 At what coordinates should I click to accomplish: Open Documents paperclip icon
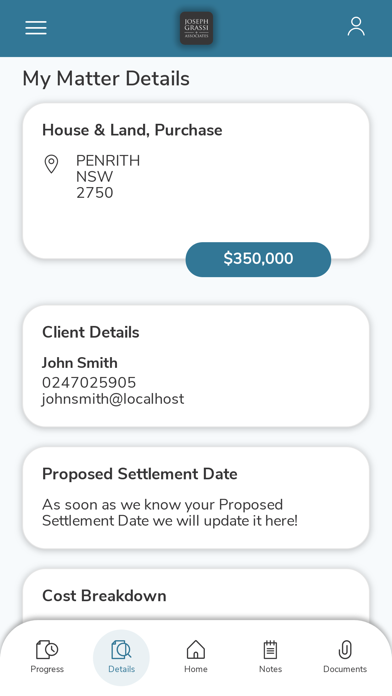pos(345,649)
